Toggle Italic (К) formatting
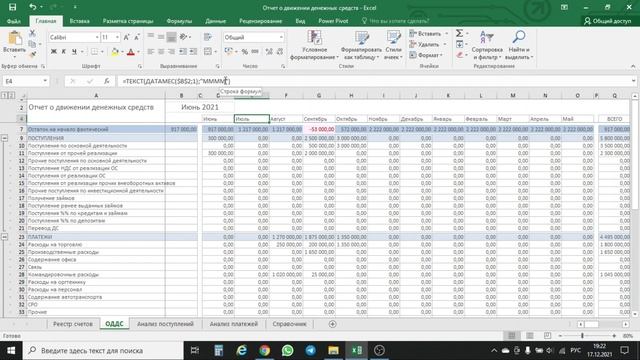This screenshot has height=360, width=640. [x=64, y=51]
